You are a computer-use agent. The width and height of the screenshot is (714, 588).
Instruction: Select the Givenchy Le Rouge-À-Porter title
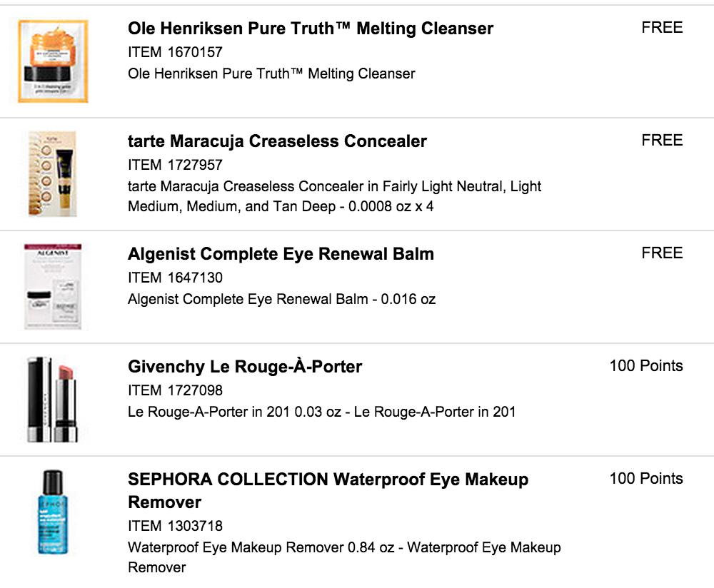click(245, 367)
